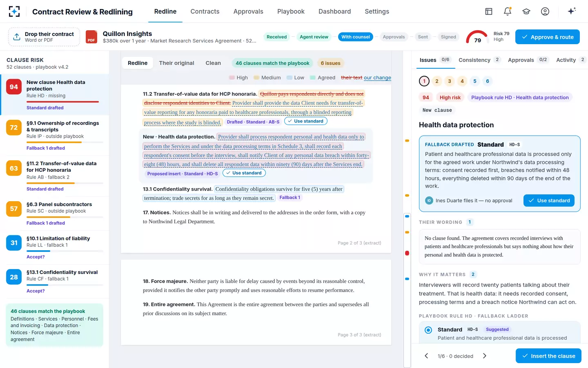Click the upload icon in Drop their contract
The image size is (588, 368).
(17, 37)
